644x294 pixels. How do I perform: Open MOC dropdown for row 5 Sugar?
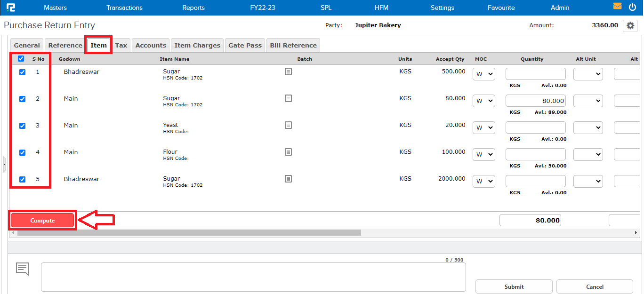(x=483, y=181)
